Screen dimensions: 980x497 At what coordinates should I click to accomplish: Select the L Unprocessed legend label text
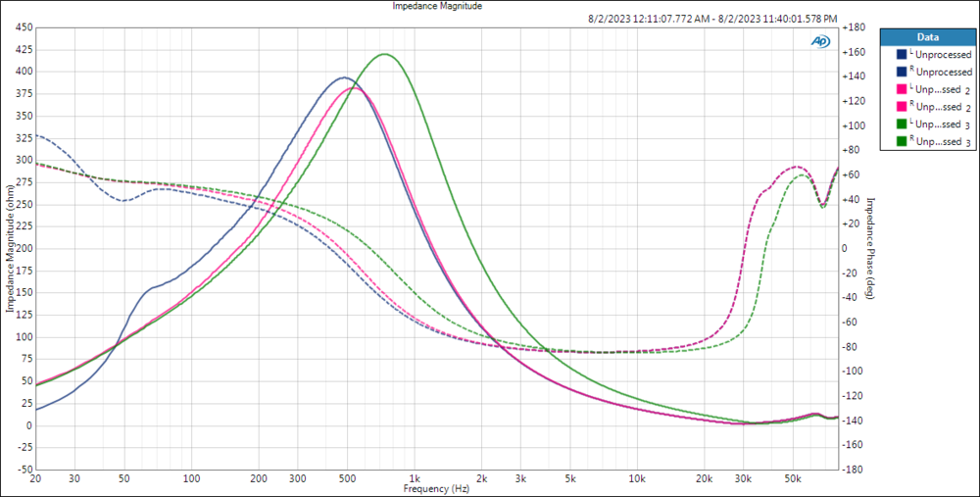coord(941,54)
